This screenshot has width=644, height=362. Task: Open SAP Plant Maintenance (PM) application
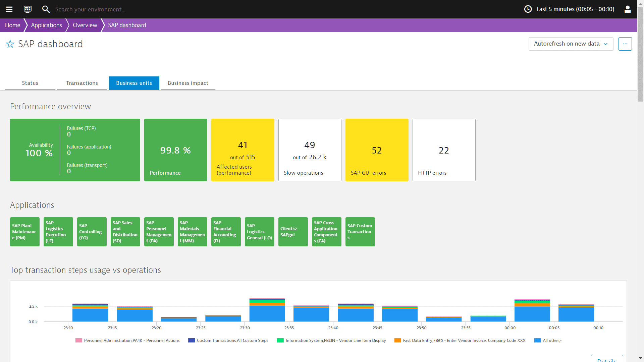point(25,232)
